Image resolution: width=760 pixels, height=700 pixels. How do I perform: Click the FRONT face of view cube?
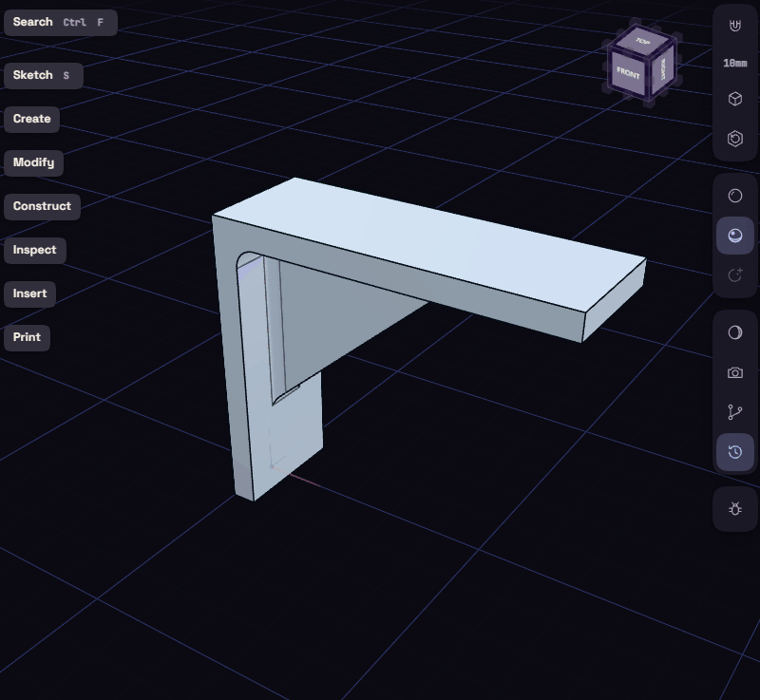(628, 74)
